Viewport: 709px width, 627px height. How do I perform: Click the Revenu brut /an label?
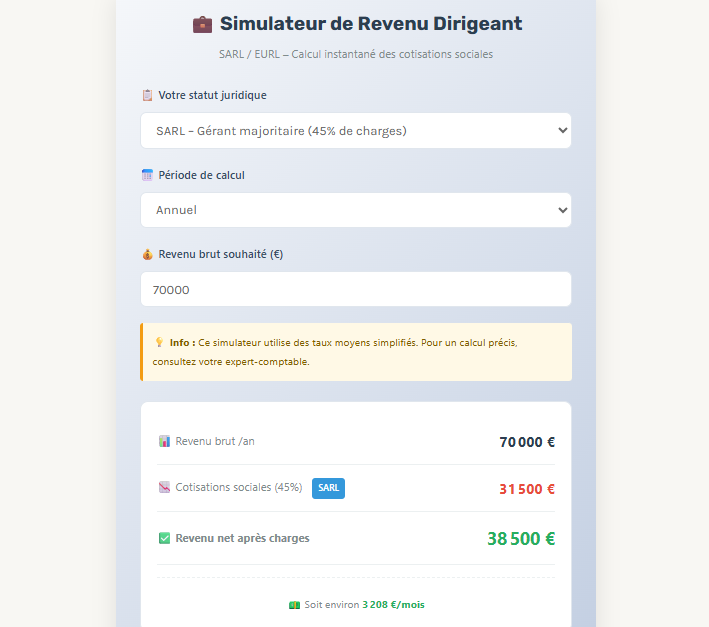[215, 441]
